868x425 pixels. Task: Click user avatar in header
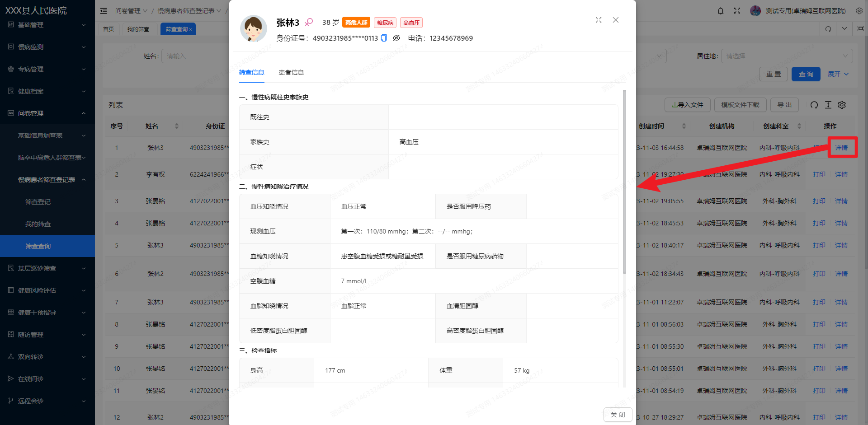pos(755,11)
